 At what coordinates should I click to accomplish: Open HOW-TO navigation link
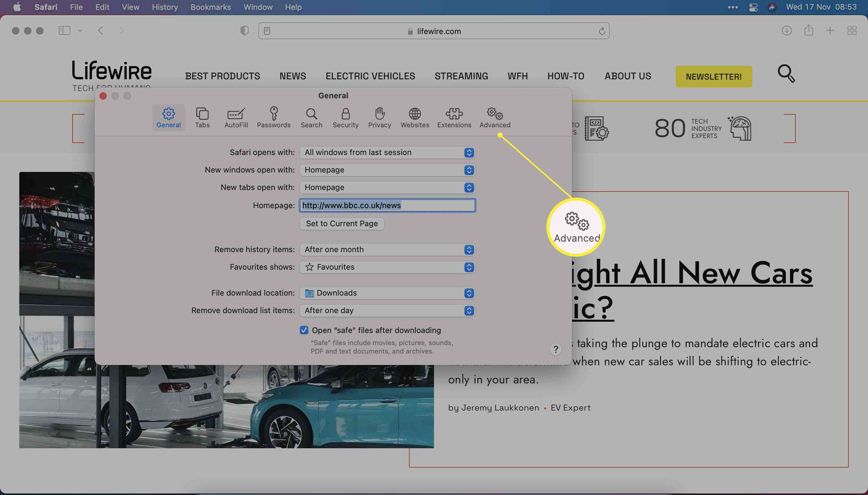click(566, 76)
